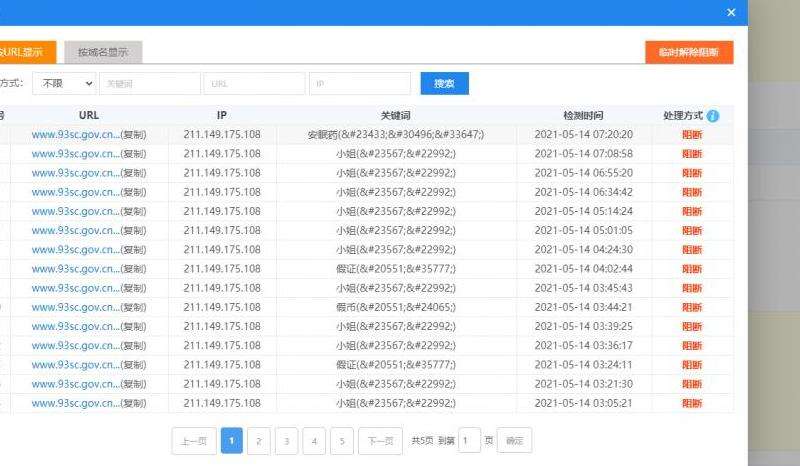Switch to the 按域名显示 tab
The image size is (800, 466).
(103, 52)
